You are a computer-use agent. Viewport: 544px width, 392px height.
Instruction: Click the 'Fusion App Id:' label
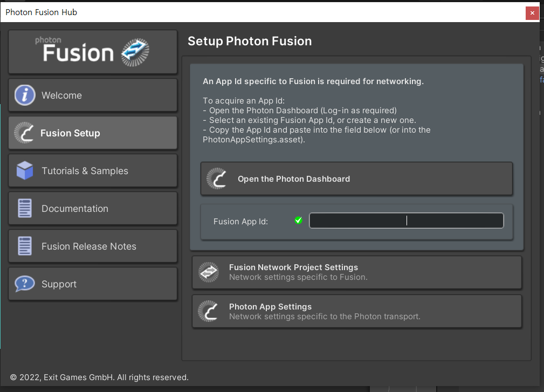241,221
